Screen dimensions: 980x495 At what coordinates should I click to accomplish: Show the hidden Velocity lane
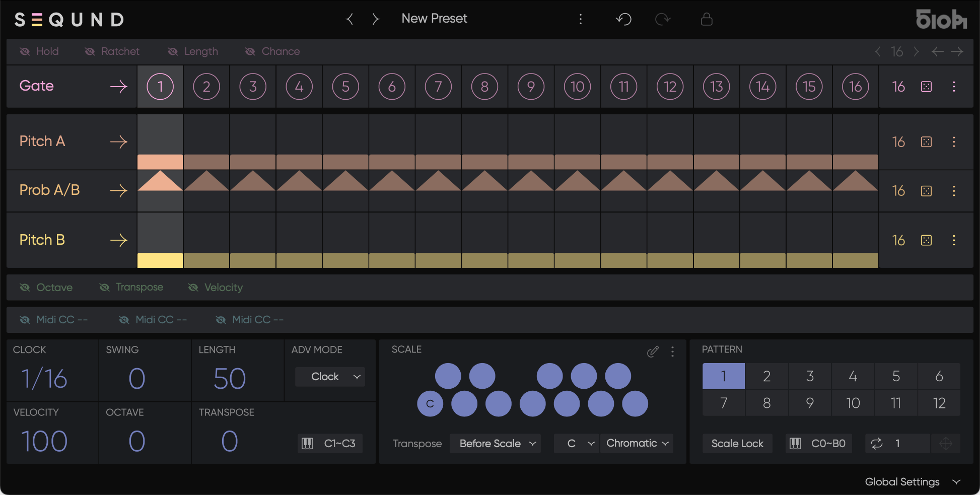[x=216, y=288]
